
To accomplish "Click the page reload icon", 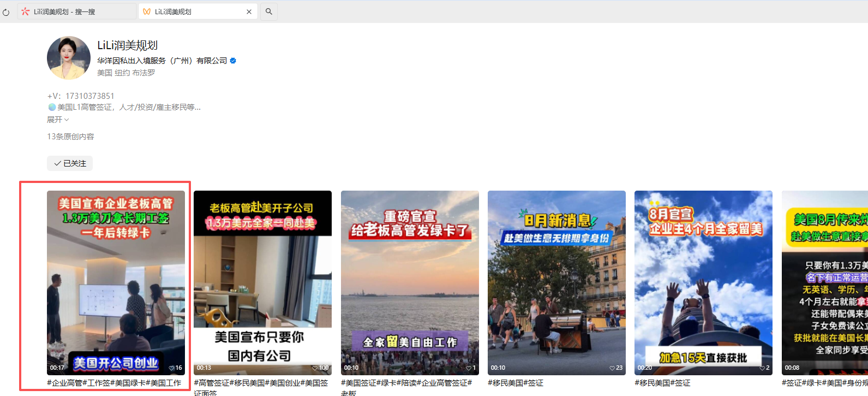I will click(6, 11).
